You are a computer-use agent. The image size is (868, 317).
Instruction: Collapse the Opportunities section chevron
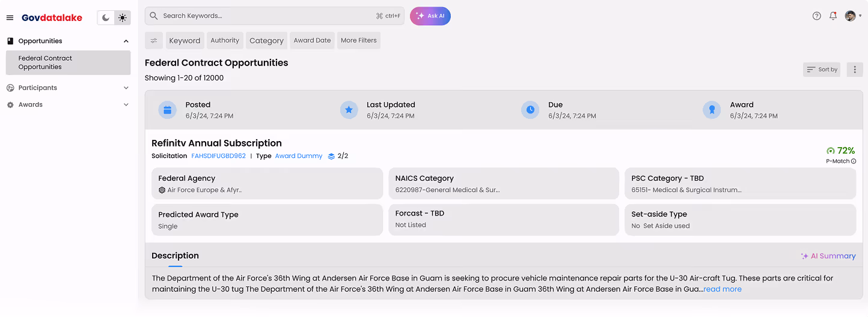tap(126, 41)
